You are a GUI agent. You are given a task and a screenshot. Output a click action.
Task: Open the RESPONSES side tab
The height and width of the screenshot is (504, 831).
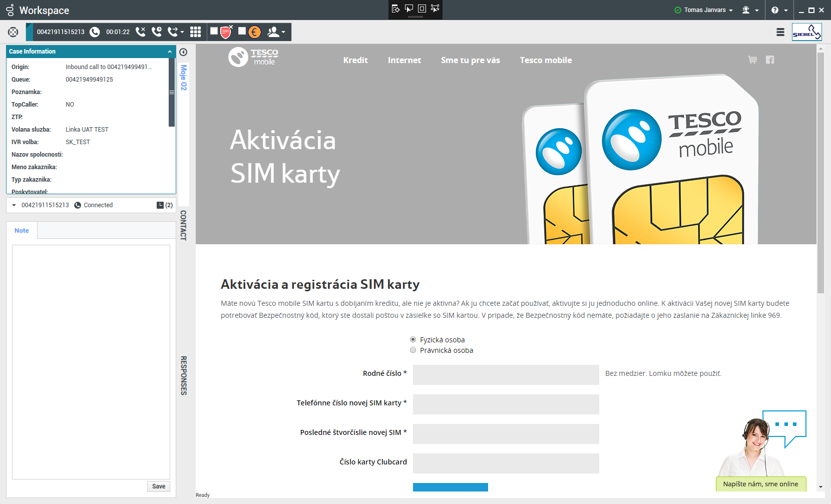pyautogui.click(x=184, y=375)
